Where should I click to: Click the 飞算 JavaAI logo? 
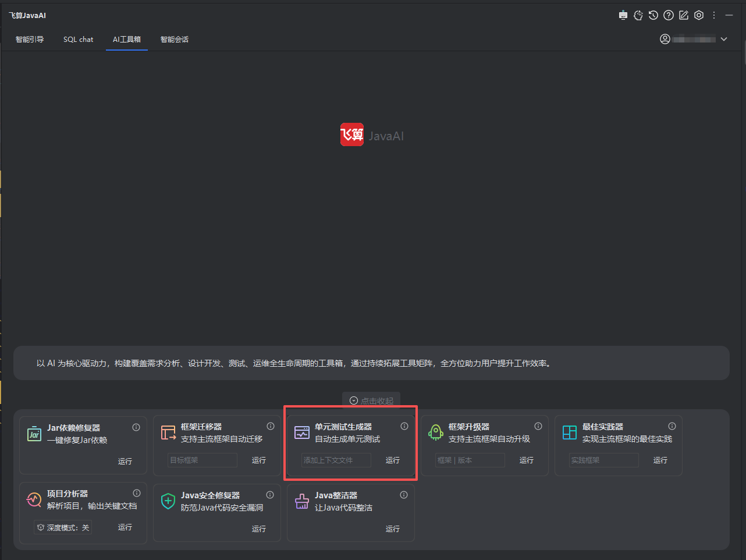click(x=372, y=135)
